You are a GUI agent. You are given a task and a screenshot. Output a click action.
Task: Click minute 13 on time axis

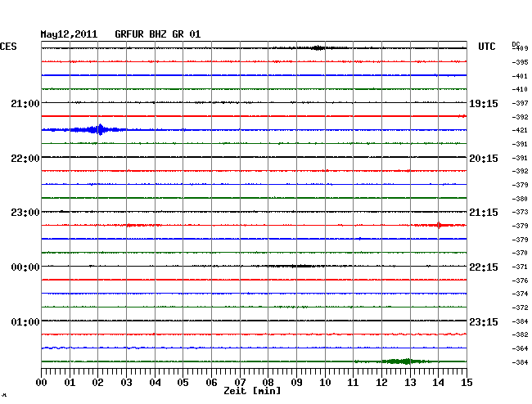[410, 383]
